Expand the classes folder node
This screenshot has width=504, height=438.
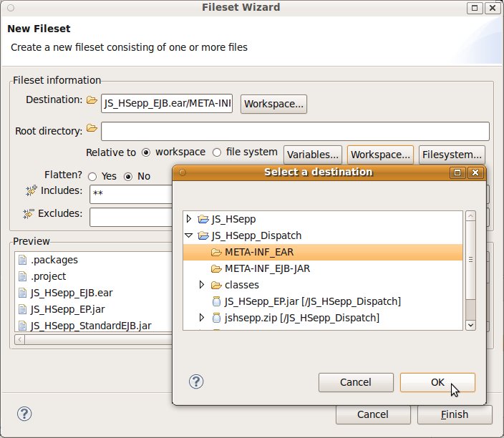[203, 285]
